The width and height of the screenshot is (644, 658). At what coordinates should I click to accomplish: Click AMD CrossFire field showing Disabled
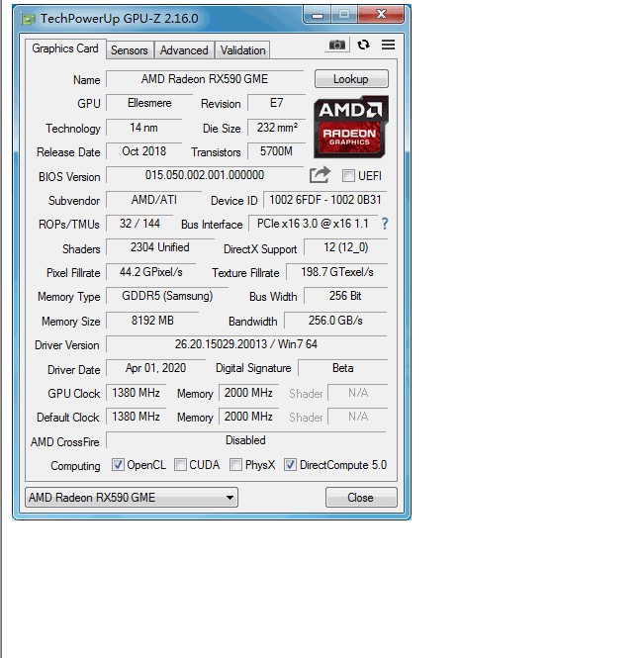tap(246, 440)
